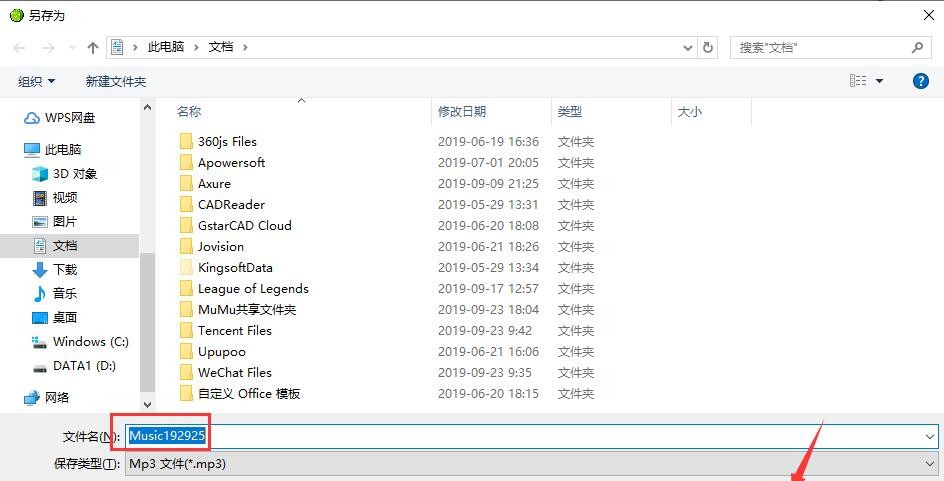Click the search 文档 box
Viewport: 944px width, 481px height.
(831, 48)
